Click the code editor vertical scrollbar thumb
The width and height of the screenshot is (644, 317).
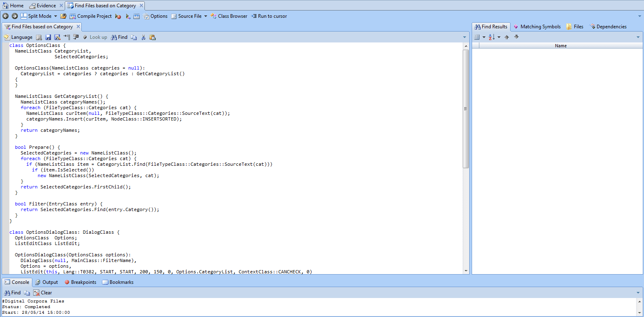[x=466, y=109]
